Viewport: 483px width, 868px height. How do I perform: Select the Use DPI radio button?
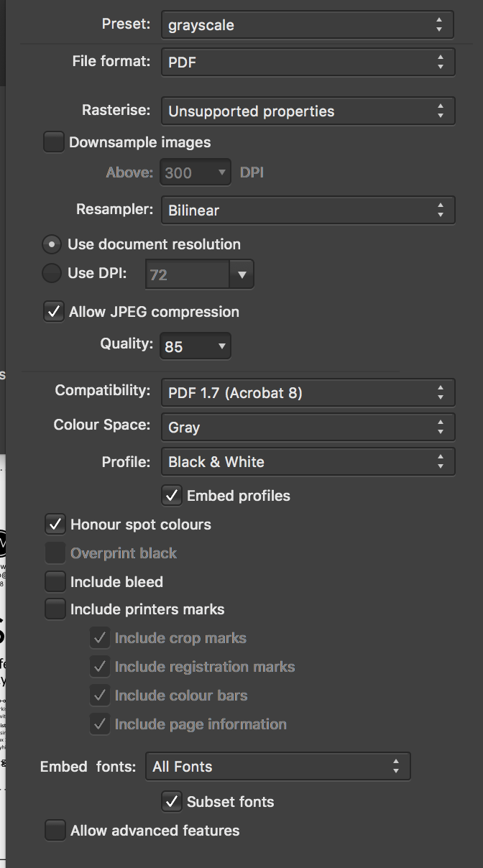(51, 273)
